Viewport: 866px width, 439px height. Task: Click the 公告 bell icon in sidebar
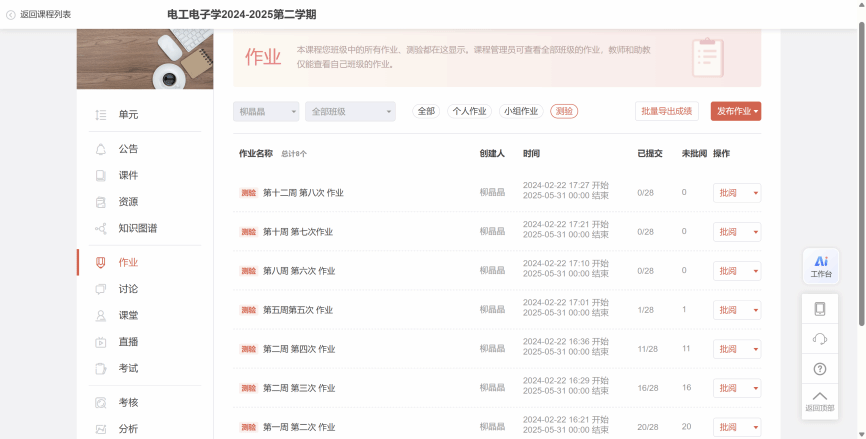[100, 149]
